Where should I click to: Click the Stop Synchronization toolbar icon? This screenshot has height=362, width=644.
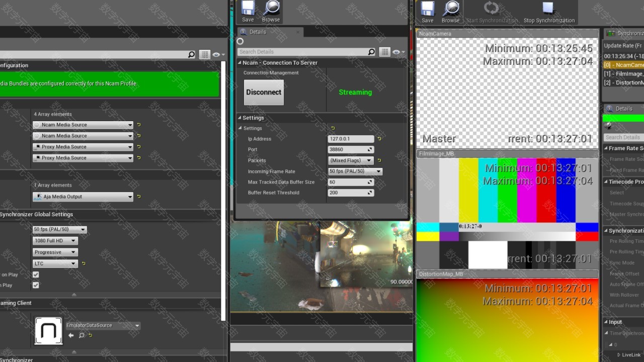548,9
